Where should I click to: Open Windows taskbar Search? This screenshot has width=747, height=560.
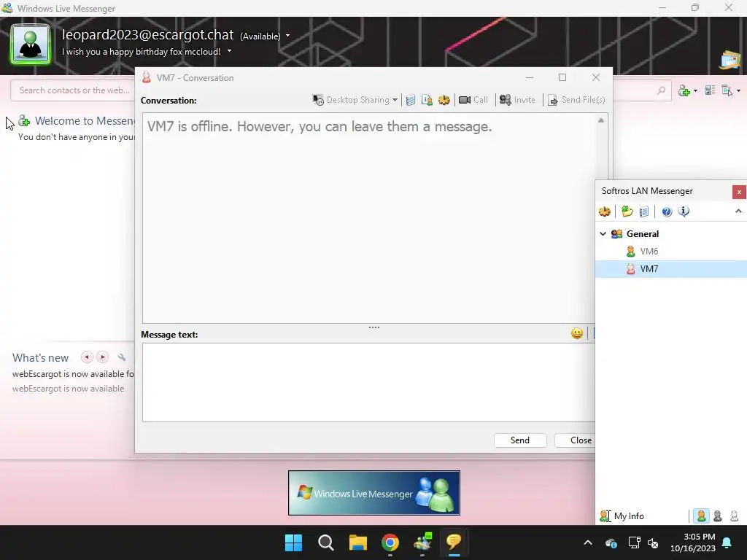click(x=326, y=542)
